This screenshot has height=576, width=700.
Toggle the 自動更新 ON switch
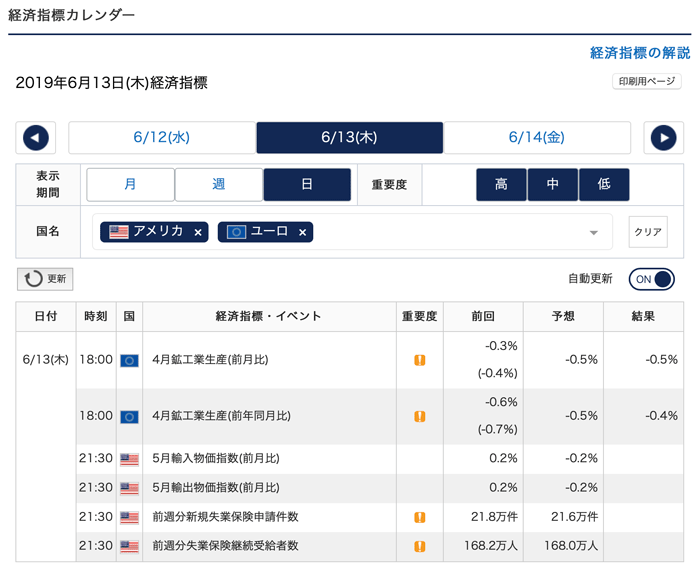(652, 279)
